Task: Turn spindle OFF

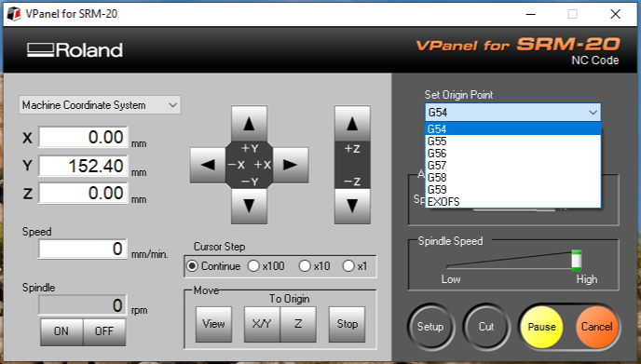Action: tap(104, 331)
